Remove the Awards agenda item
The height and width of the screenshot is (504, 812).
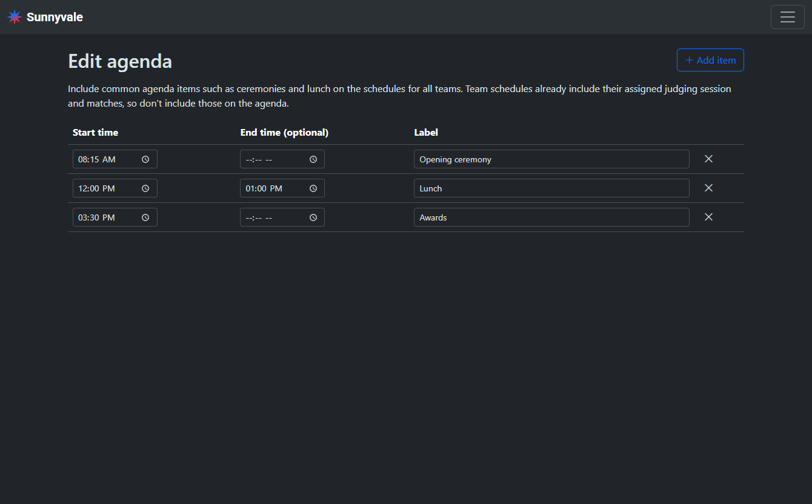[x=708, y=217]
